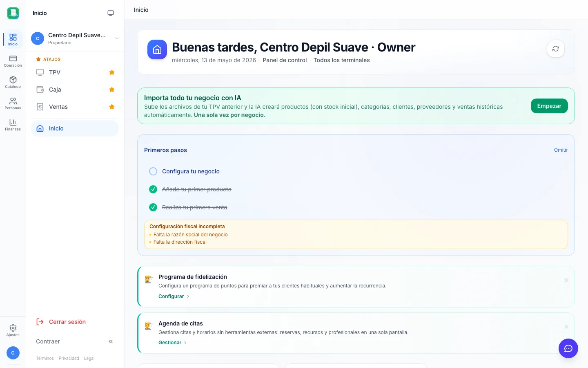Image resolution: width=588 pixels, height=368 pixels.
Task: Click the Configuración fiscal incompleta warning
Action: (x=187, y=227)
